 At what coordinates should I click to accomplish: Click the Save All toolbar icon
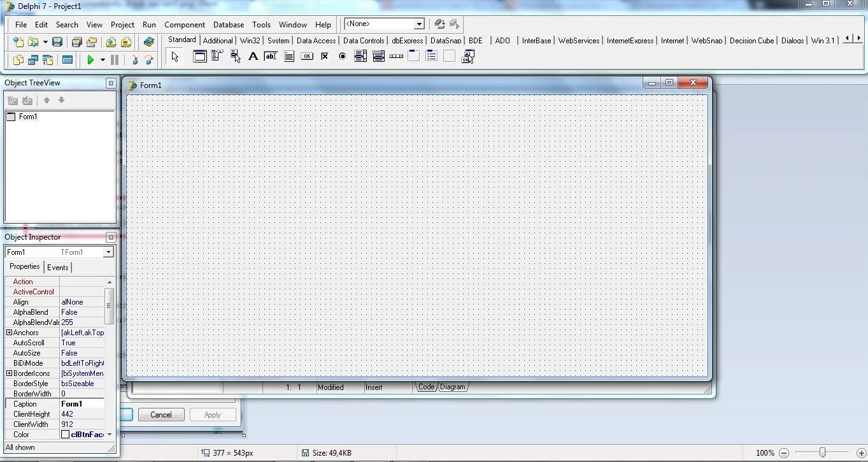point(76,42)
